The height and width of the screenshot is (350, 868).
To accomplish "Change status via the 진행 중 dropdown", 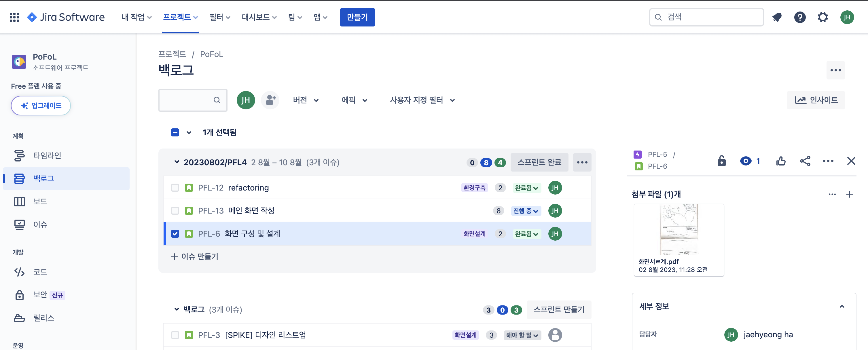I will pos(526,210).
